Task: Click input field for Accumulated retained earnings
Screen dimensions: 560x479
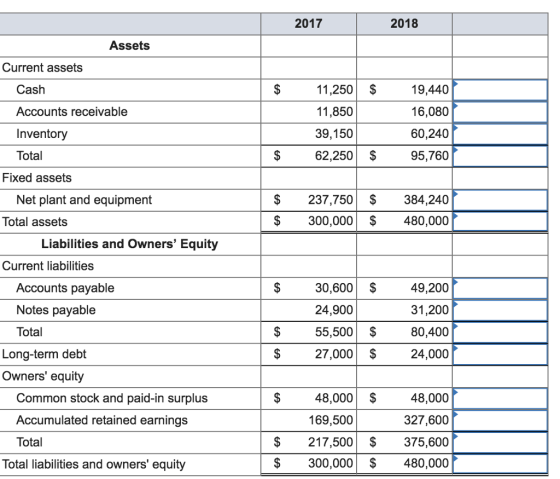Action: 500,420
